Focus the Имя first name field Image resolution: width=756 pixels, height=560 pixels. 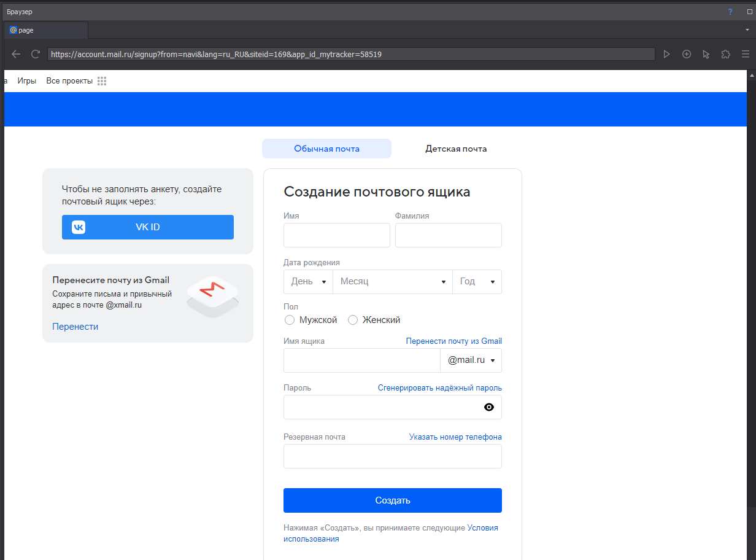[x=337, y=235]
